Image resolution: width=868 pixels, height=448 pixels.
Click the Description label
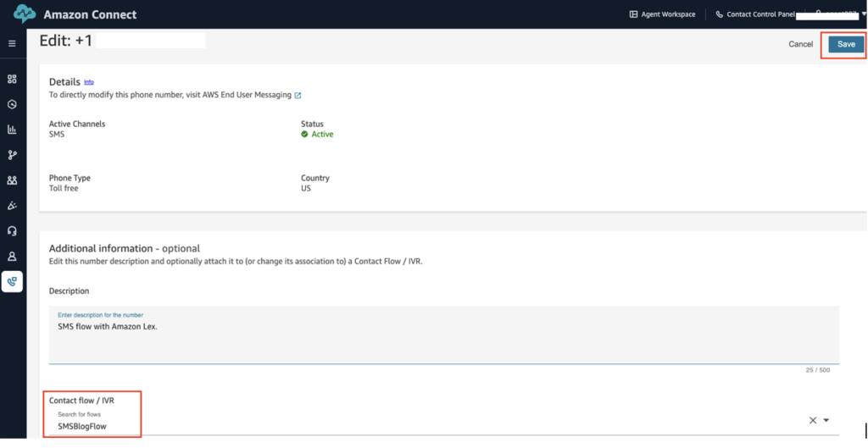coord(70,291)
